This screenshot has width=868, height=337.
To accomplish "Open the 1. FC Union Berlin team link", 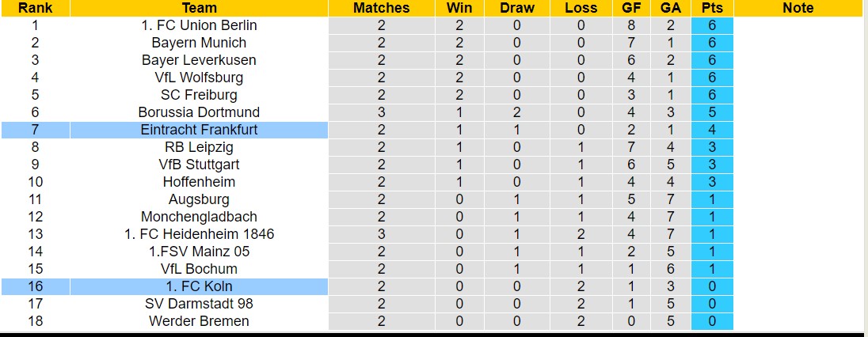I will [x=199, y=25].
